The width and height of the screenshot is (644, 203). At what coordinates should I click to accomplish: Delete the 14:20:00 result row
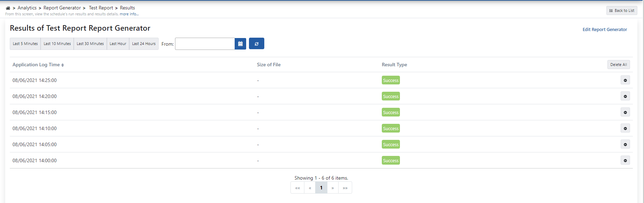625,96
